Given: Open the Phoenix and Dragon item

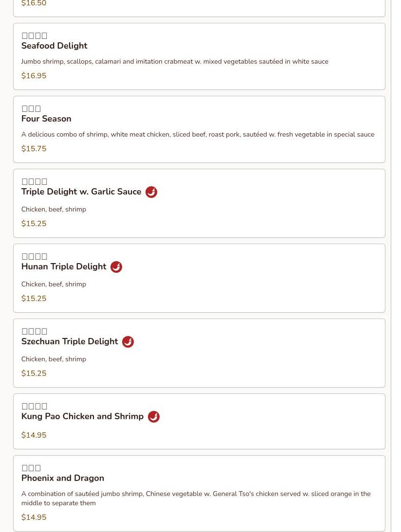Looking at the screenshot, I should pos(200,493).
